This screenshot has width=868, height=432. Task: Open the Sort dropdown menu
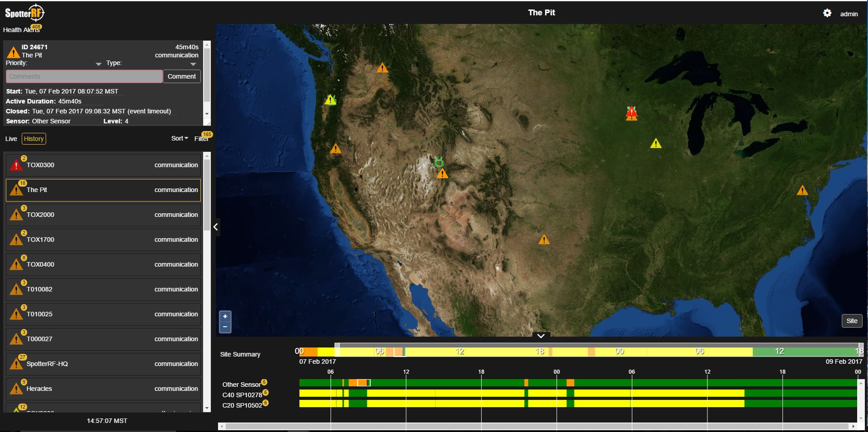click(x=179, y=139)
